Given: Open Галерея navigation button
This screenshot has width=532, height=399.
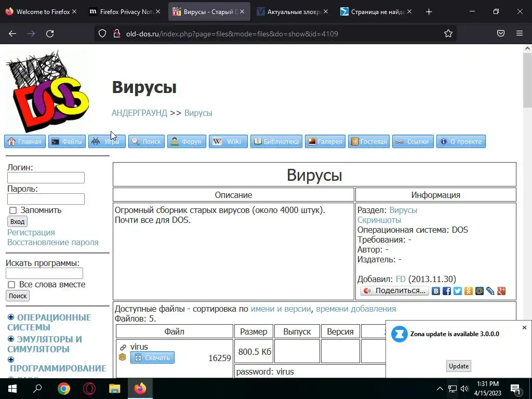Looking at the screenshot, I should point(325,141).
